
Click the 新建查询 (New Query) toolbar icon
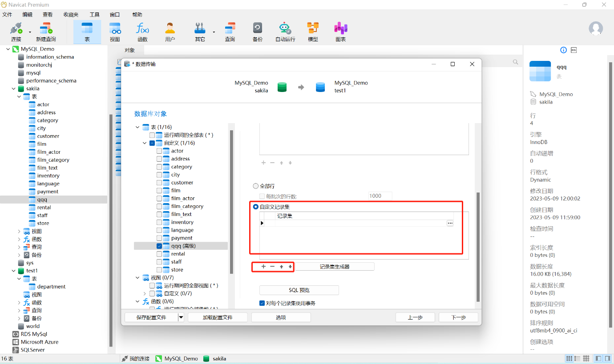click(46, 29)
